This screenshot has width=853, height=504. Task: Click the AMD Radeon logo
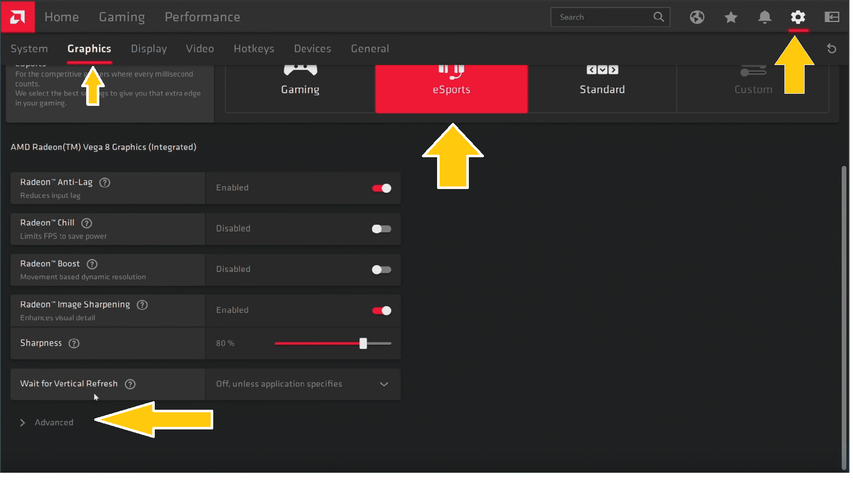coord(17,17)
